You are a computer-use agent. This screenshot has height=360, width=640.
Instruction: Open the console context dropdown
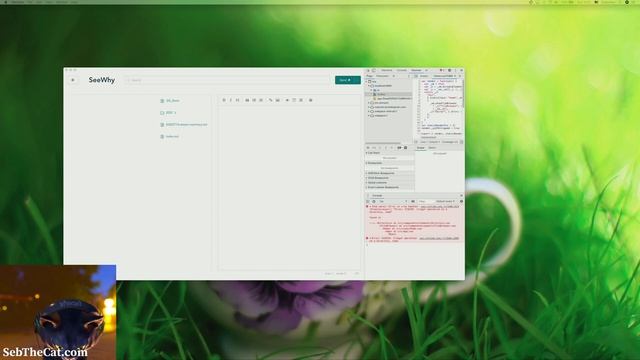393,202
